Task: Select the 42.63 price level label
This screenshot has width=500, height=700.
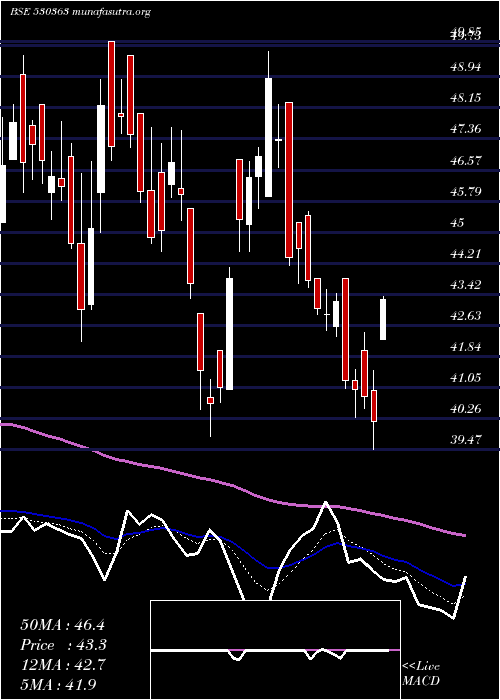Action: click(x=465, y=316)
